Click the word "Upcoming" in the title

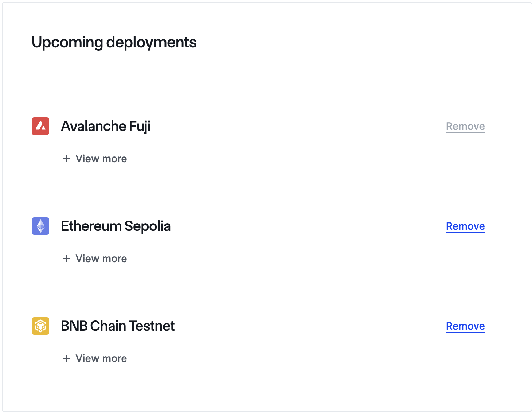67,42
